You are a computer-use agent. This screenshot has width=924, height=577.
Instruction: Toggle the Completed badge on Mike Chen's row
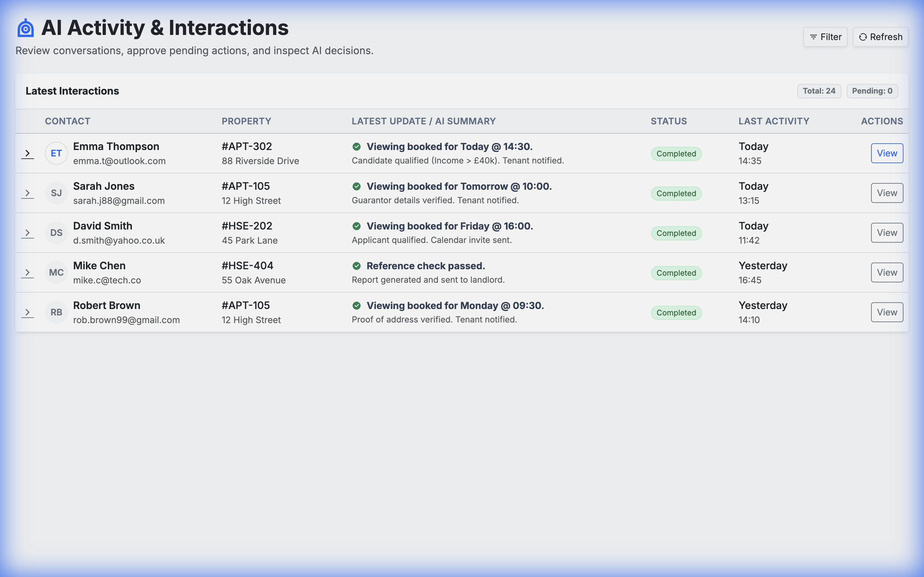676,272
